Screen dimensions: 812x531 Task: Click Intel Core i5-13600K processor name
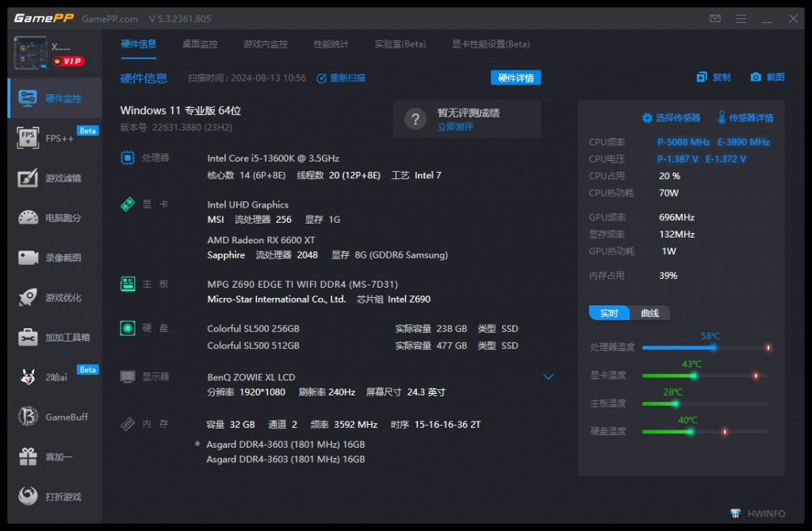pyautogui.click(x=273, y=159)
